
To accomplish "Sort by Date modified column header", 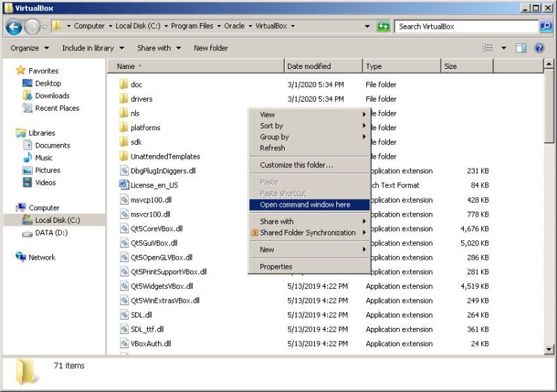I will (323, 66).
